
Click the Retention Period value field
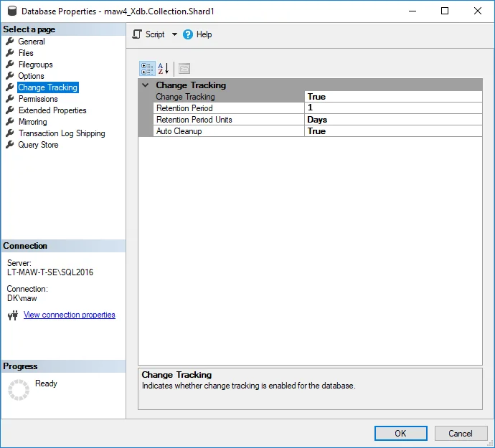tap(393, 108)
